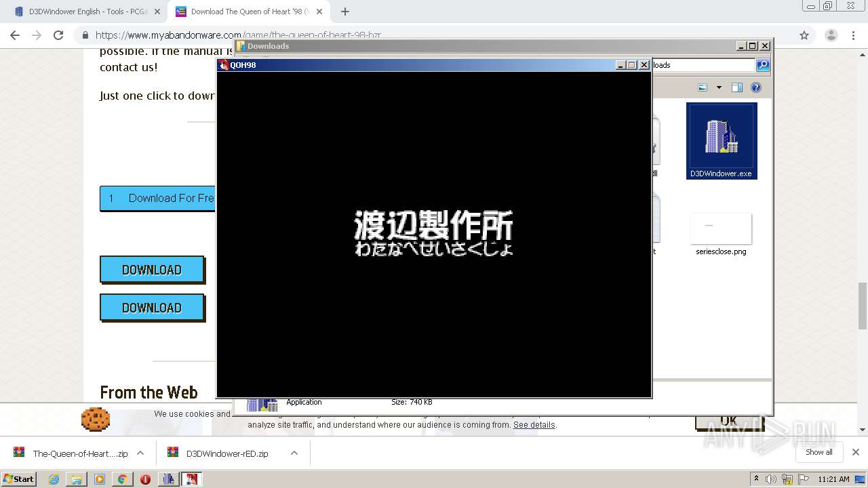Close the browser downloads bar
The image size is (868, 488).
(x=855, y=452)
